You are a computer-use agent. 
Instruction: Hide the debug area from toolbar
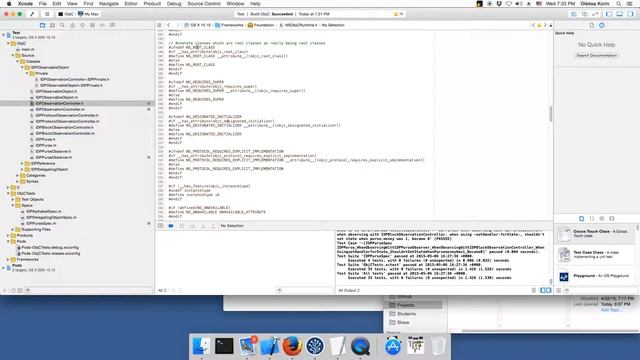620,14
